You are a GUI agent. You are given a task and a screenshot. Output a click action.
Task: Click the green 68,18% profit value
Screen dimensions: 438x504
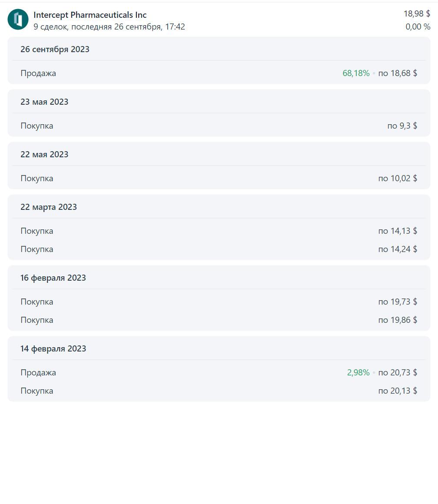356,73
